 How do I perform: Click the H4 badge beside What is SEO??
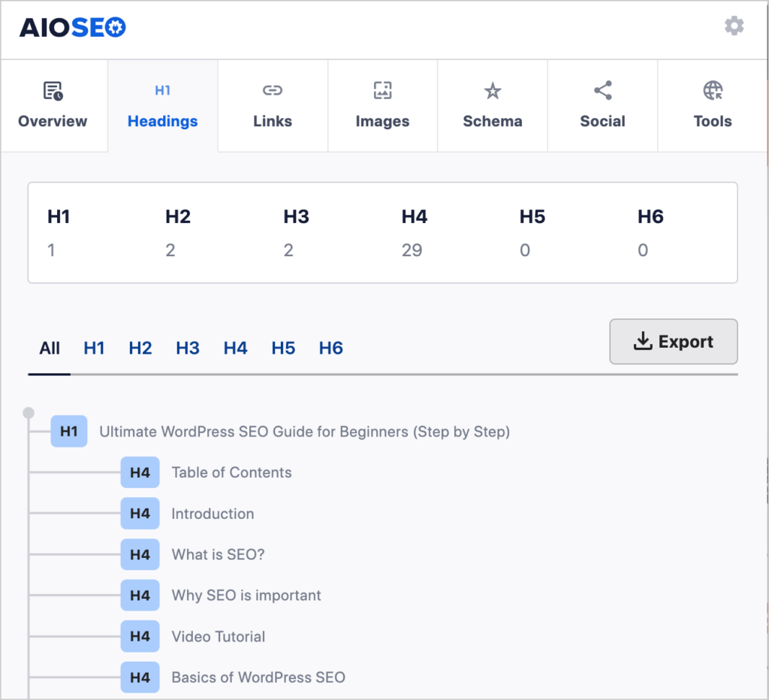(140, 554)
